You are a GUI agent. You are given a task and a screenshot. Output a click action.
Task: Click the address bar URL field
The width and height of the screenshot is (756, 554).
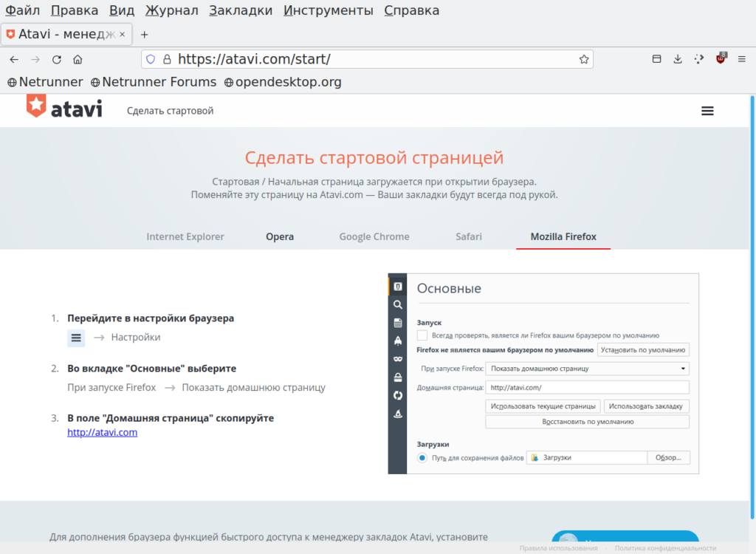(369, 59)
